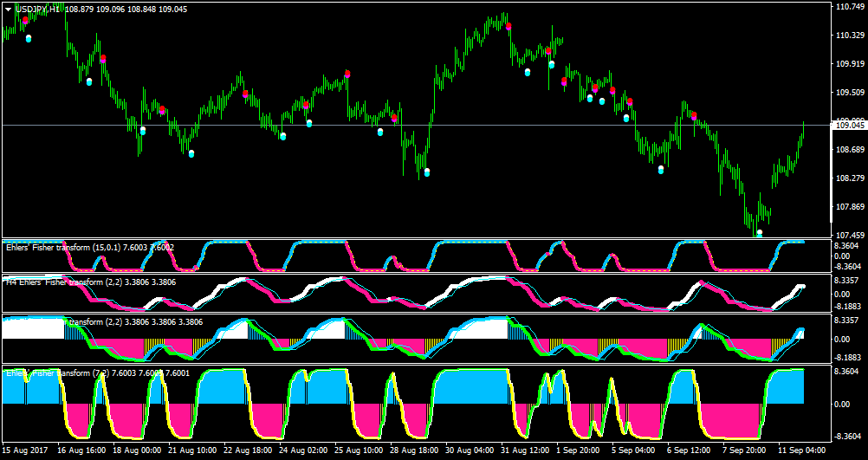868x460 pixels.
Task: Click the 11 Sep 04:00 time axis label
Action: (801, 450)
